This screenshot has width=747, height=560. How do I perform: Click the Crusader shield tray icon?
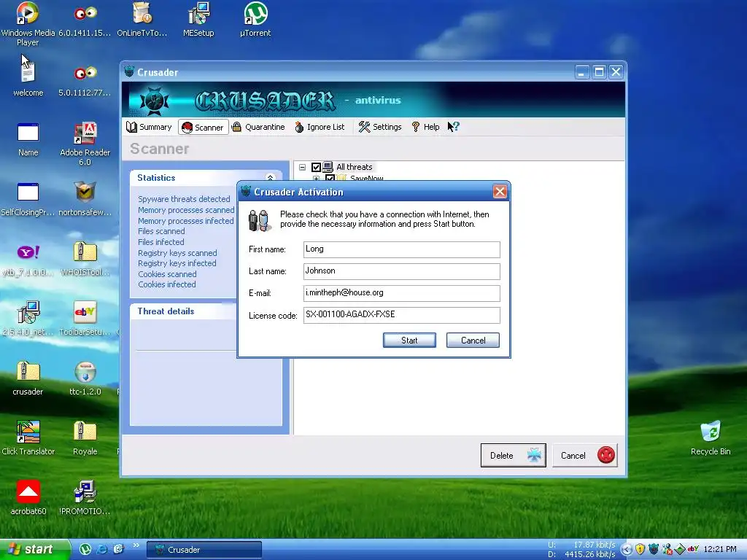653,550
